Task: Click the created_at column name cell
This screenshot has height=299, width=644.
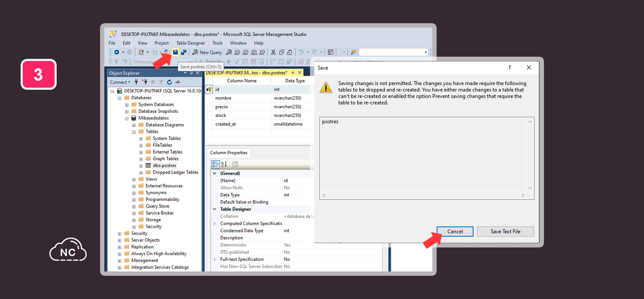Action: [242, 124]
